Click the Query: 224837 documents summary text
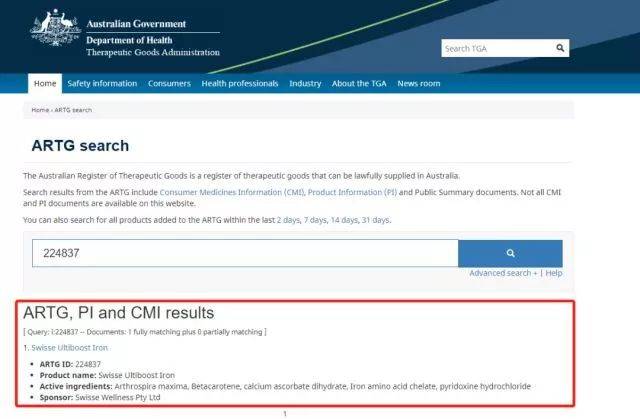The image size is (640, 419). pos(145,332)
